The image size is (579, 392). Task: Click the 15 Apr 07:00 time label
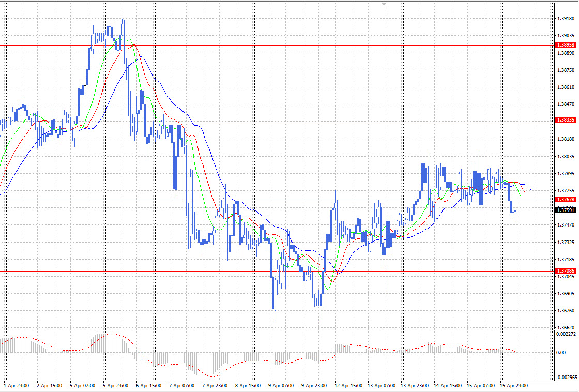[x=480, y=386]
